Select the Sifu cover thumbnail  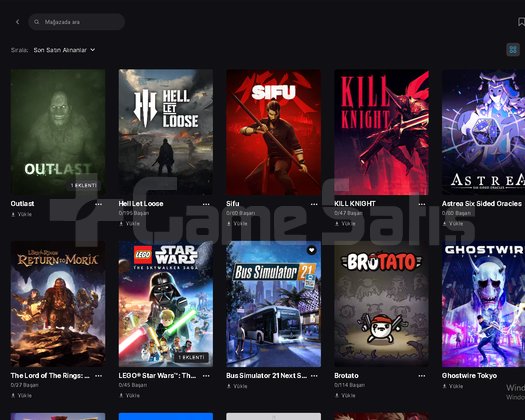pos(274,132)
